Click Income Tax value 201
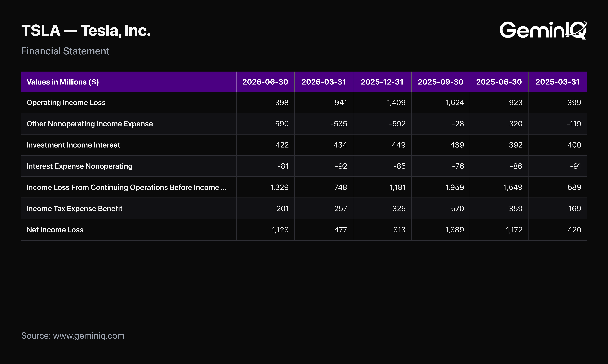Screen dimensions: 608x364 282,208
